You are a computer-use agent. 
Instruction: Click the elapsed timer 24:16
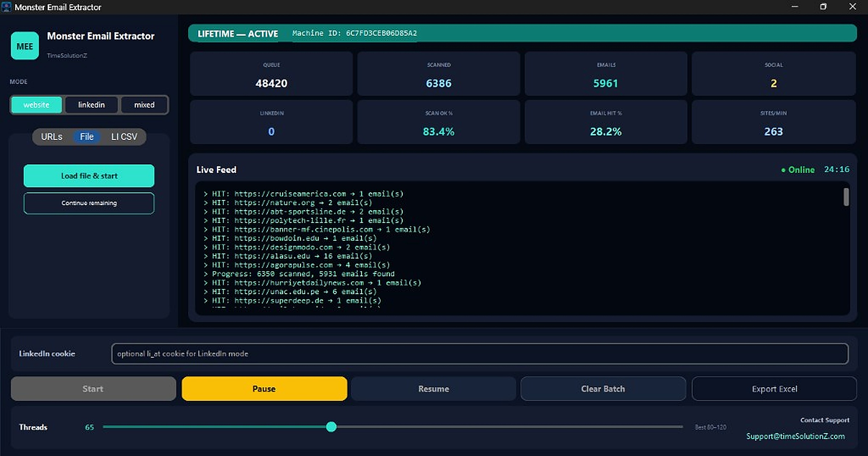837,170
